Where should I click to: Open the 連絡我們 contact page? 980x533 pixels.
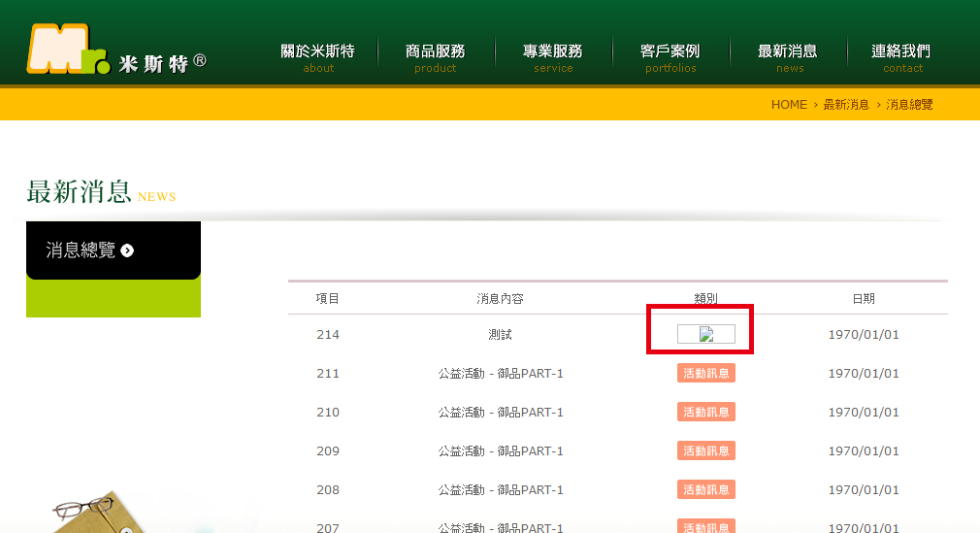click(x=900, y=57)
